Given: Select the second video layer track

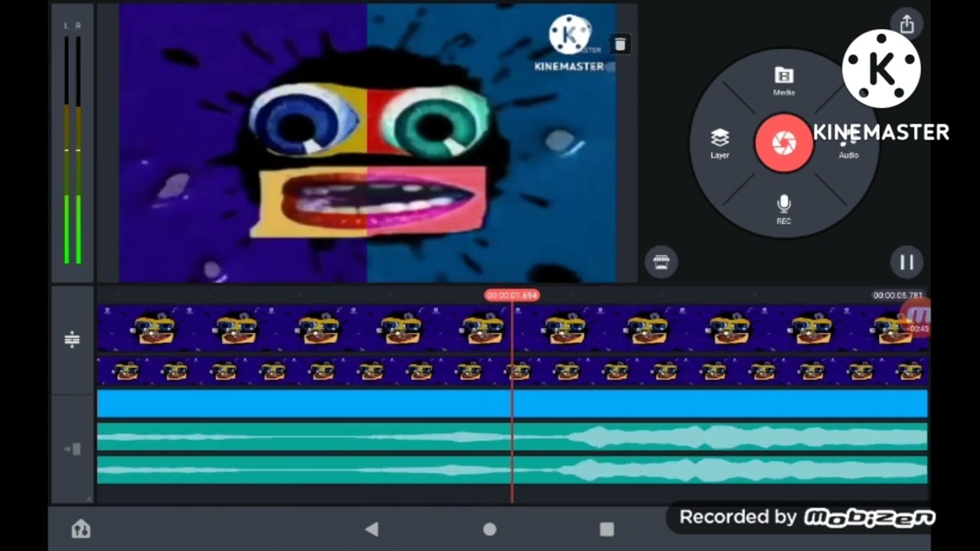Looking at the screenshot, I should click(512, 371).
